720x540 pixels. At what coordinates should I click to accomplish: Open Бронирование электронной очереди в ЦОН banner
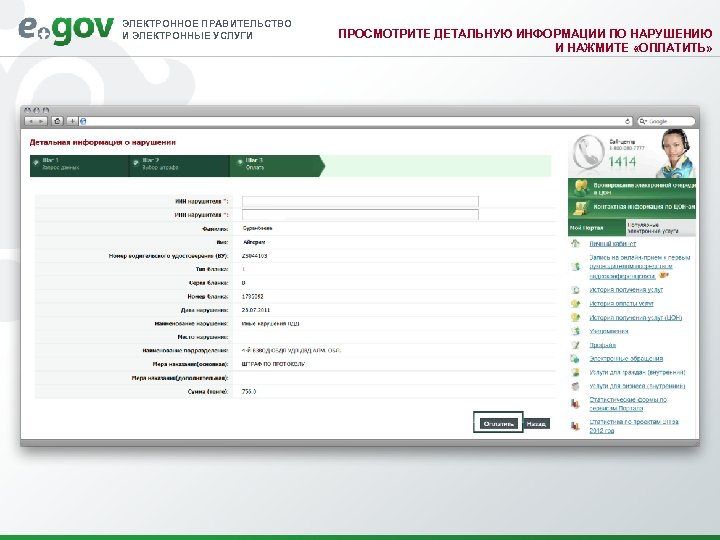[x=632, y=188]
